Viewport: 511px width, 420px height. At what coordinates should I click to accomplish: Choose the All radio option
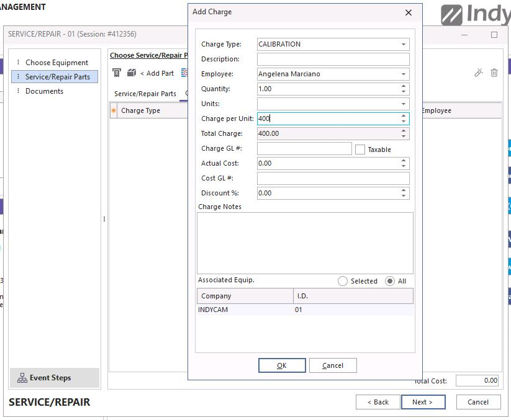click(x=390, y=281)
